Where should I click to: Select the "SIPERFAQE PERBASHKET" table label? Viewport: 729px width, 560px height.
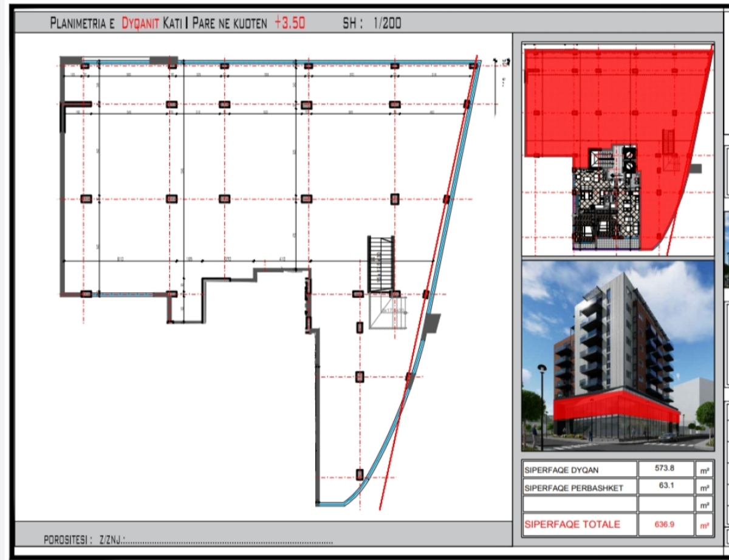click(x=573, y=488)
